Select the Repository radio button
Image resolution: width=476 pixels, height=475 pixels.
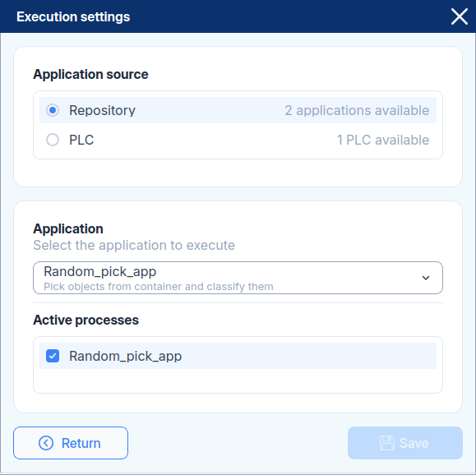53,110
